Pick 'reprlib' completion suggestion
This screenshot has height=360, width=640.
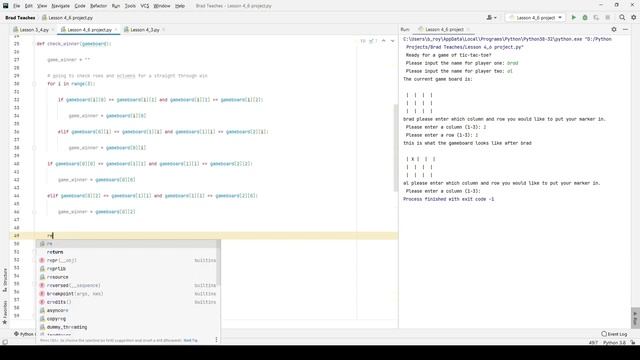pyautogui.click(x=128, y=269)
